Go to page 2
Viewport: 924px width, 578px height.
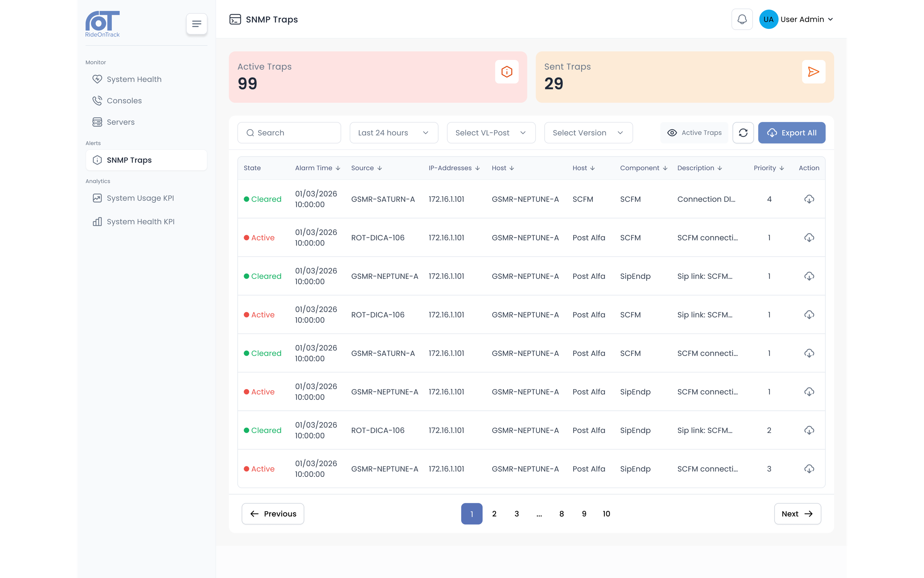pos(494,514)
